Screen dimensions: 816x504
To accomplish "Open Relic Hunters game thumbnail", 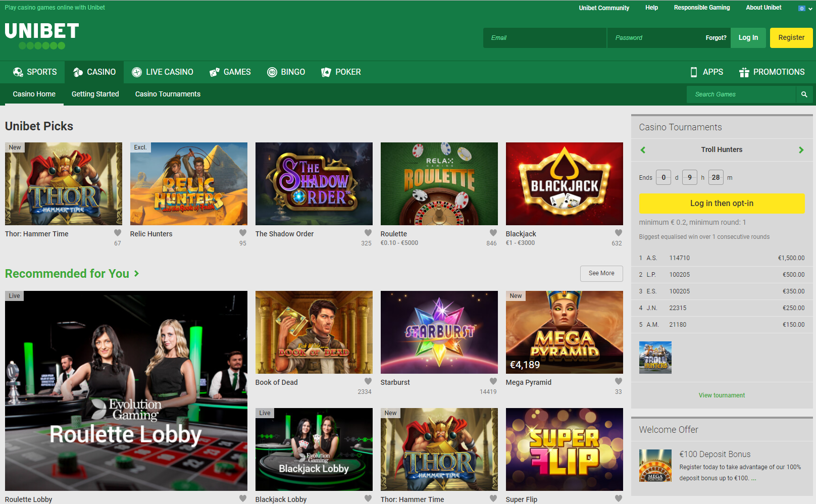I will (189, 184).
